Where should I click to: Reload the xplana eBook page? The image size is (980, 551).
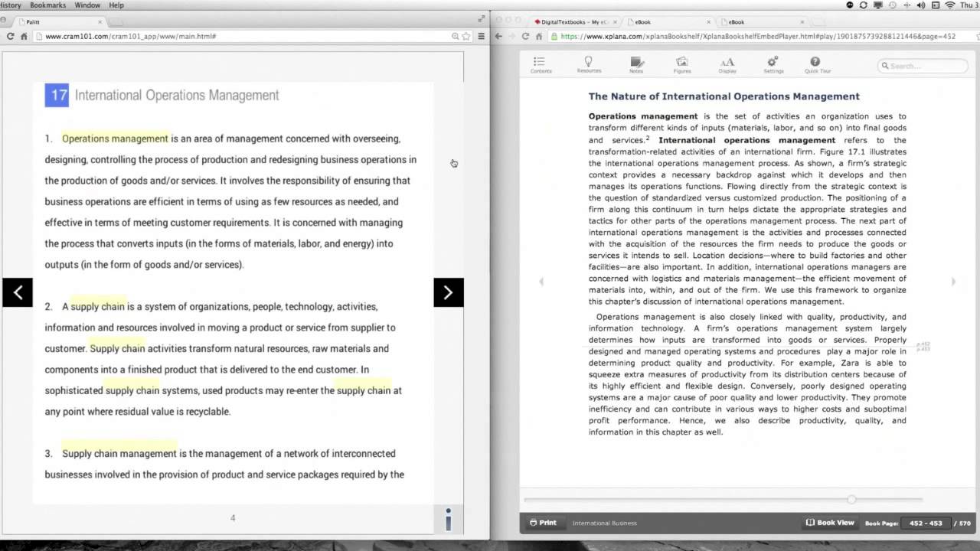tap(525, 36)
